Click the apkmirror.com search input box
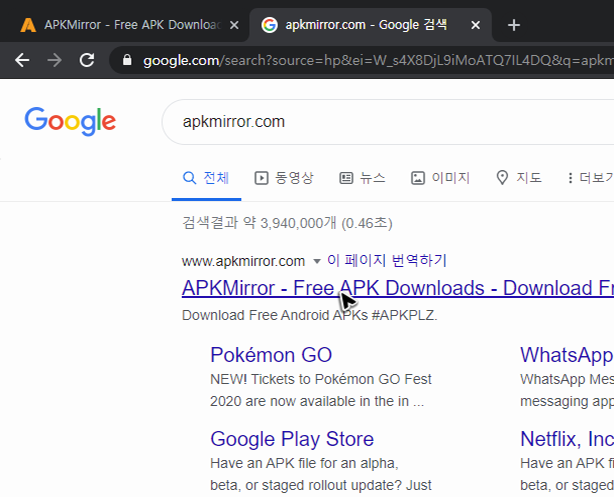The width and height of the screenshot is (614, 497). point(388,122)
